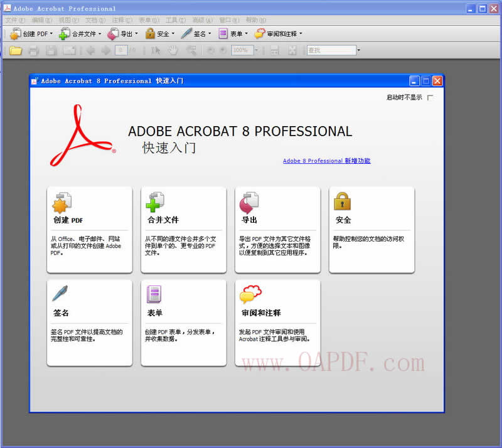Open the 注释 menu

[x=122, y=20]
